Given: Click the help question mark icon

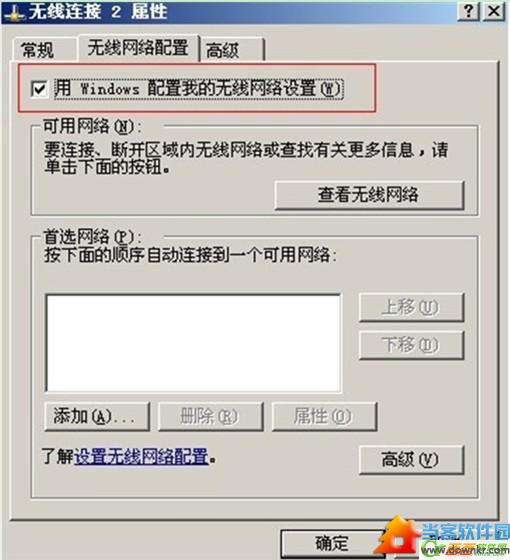Looking at the screenshot, I should (468, 11).
